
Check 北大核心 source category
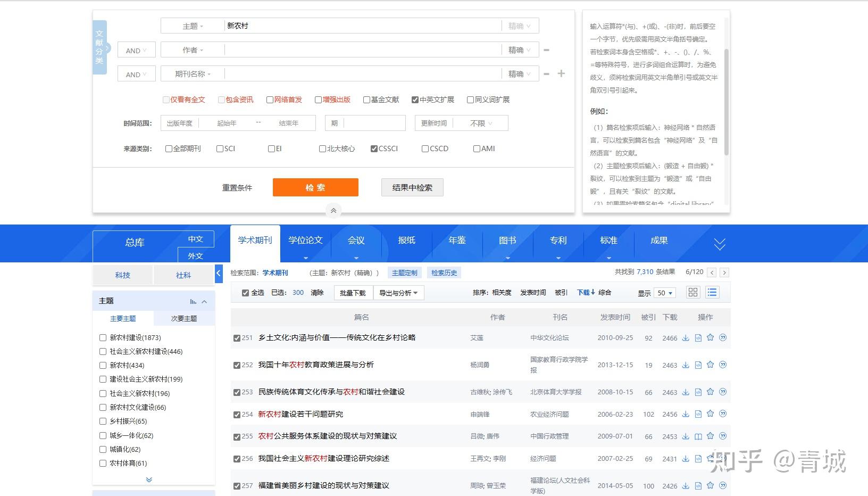(322, 149)
